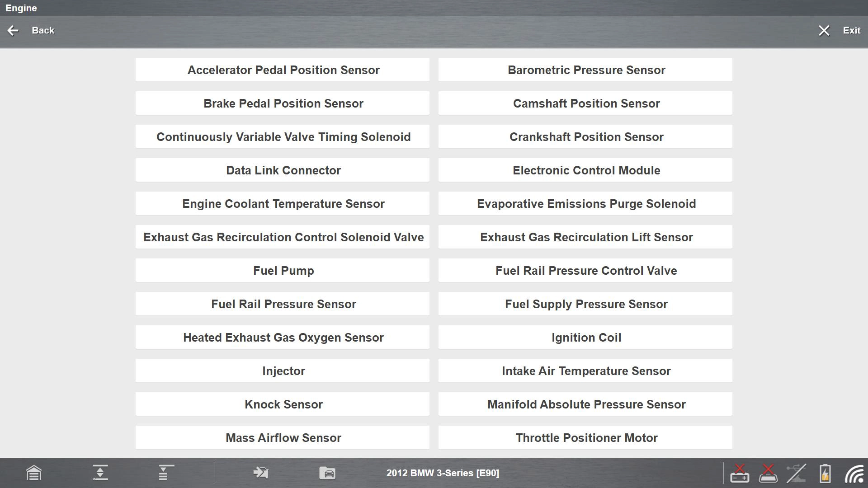The height and width of the screenshot is (488, 868).
Task: Check the battery charge level indicator
Action: (x=825, y=473)
